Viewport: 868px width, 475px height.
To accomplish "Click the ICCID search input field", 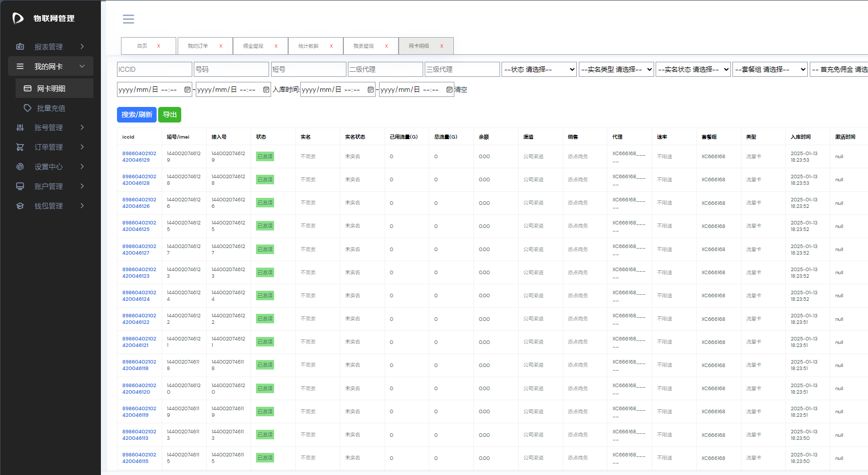I will 154,69.
